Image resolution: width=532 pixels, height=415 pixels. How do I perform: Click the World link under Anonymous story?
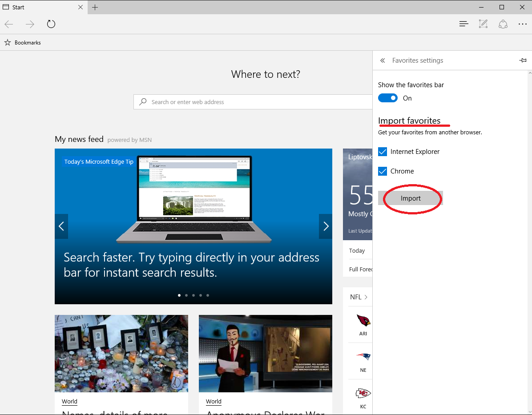coord(214,401)
